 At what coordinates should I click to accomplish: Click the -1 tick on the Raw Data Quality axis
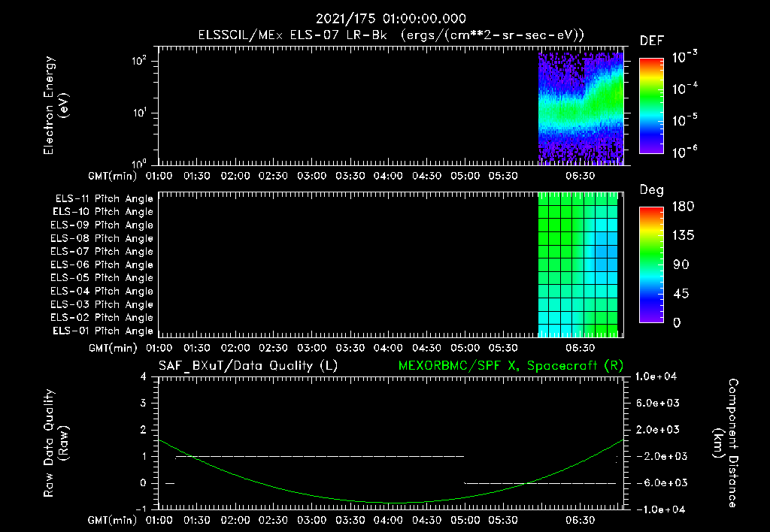[141, 509]
